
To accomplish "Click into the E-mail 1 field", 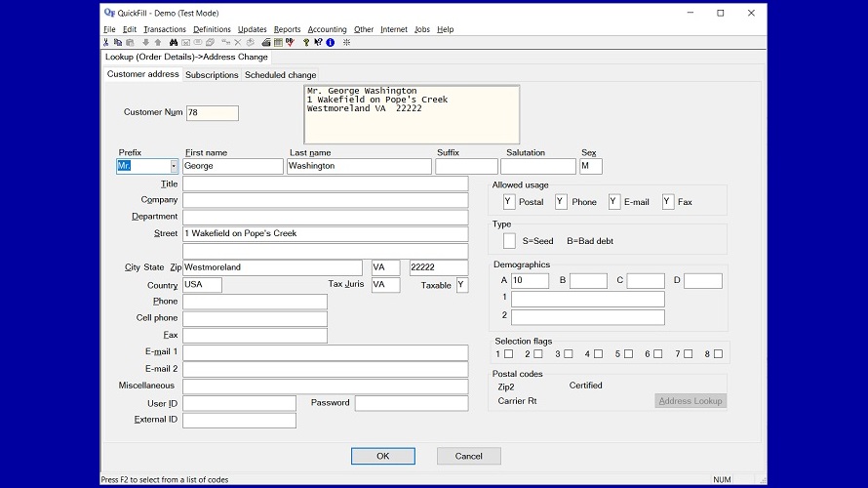I will coord(325,353).
